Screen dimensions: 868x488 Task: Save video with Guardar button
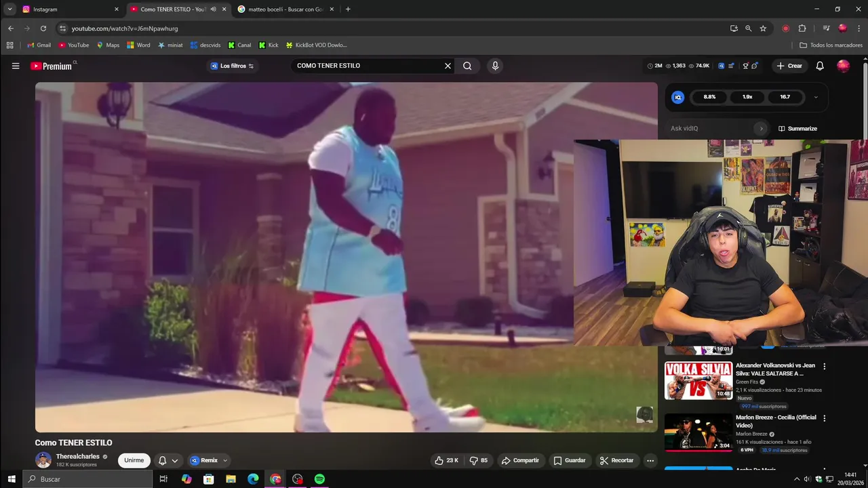(570, 460)
